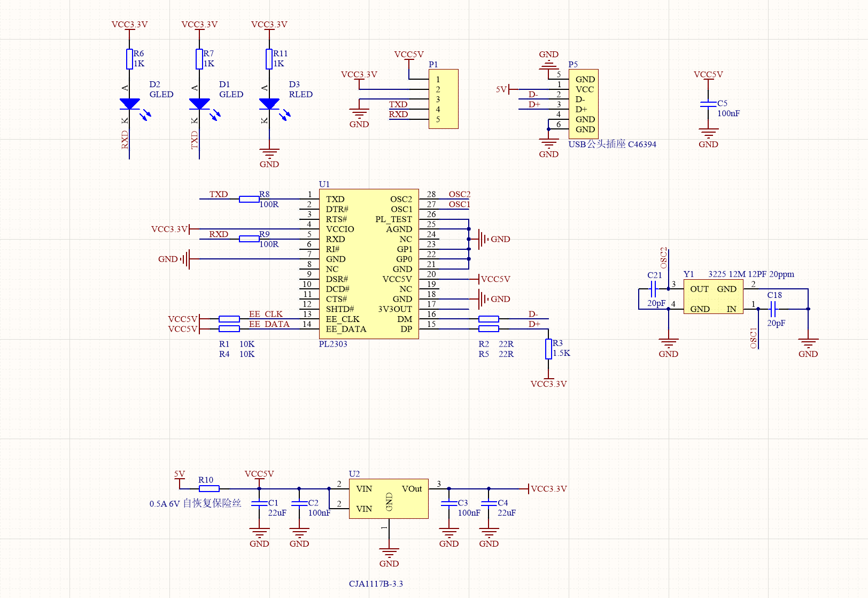This screenshot has height=598, width=868.
Task: Click the OSC1 net label at pin 27
Action: [460, 204]
